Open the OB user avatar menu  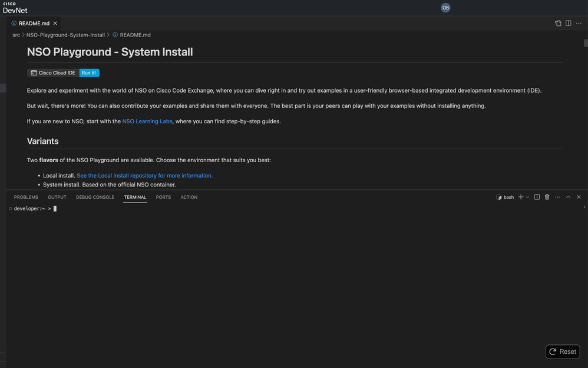click(445, 8)
